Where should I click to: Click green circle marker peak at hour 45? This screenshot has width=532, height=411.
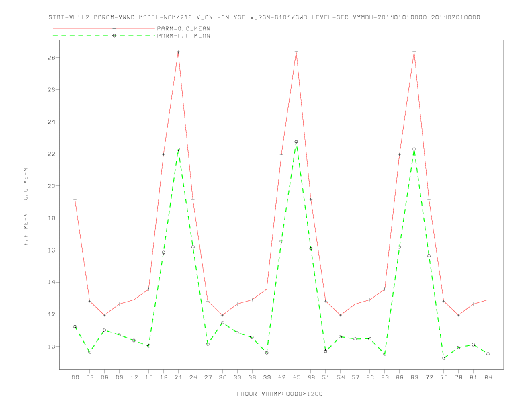[296, 142]
